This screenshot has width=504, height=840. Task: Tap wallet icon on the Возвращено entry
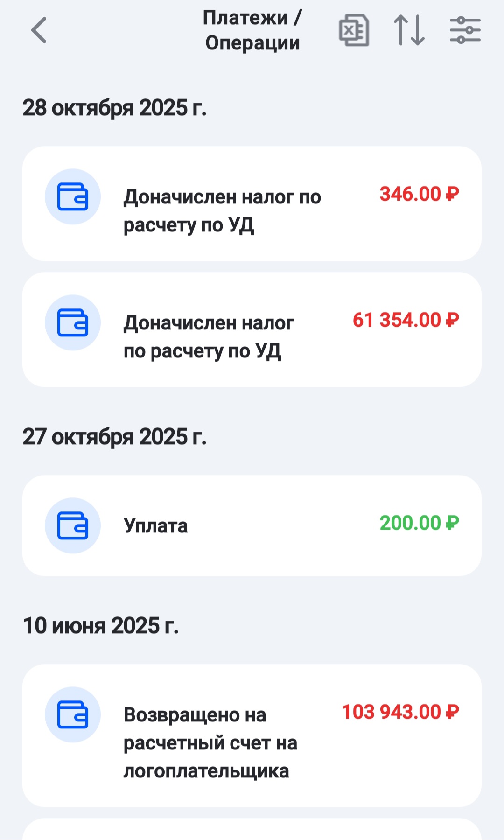click(73, 714)
